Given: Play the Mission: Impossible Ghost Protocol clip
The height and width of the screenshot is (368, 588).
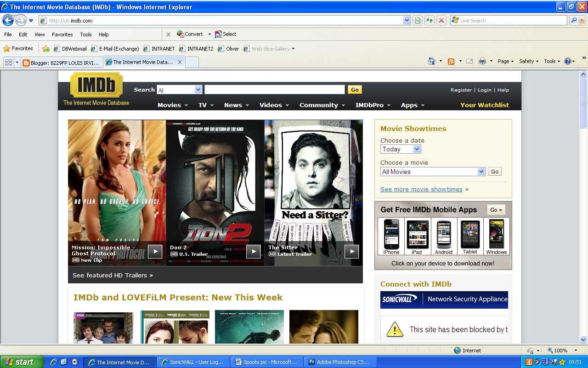Looking at the screenshot, I should (x=155, y=251).
